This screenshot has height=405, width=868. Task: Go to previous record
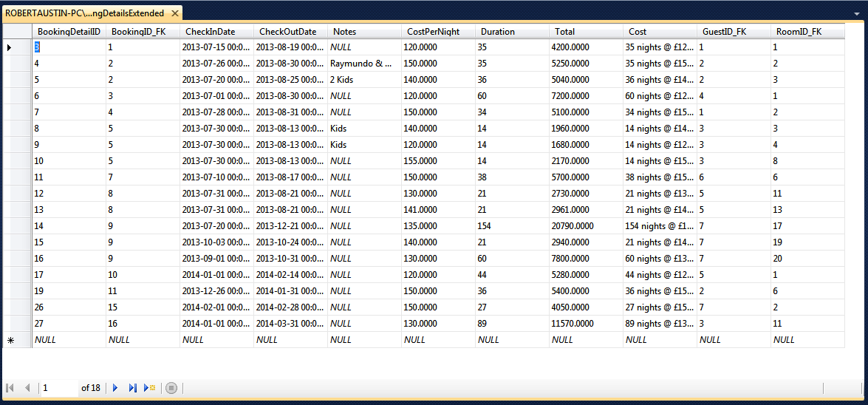coord(27,388)
